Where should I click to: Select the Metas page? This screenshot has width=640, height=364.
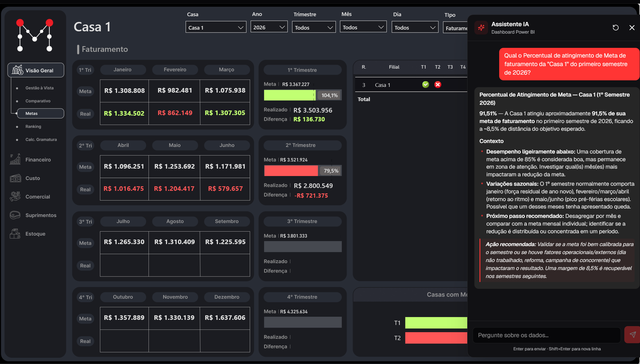40,113
